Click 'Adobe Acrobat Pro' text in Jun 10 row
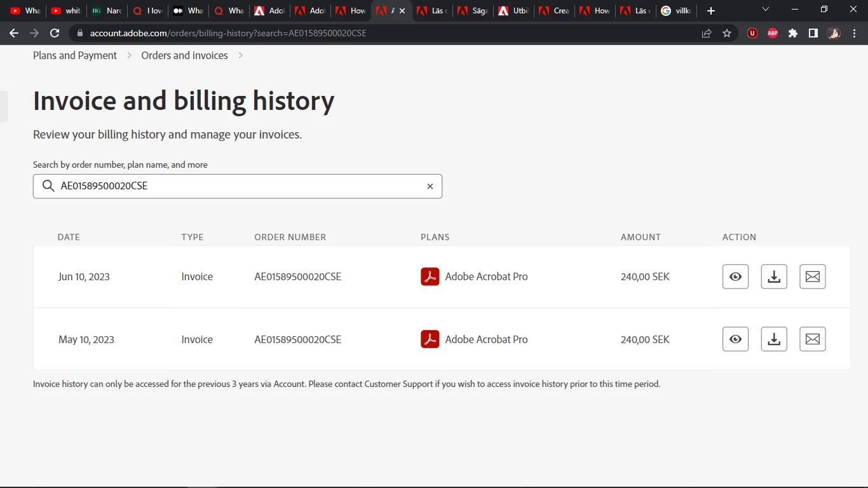Screen dimensions: 868x488 pos(486,276)
